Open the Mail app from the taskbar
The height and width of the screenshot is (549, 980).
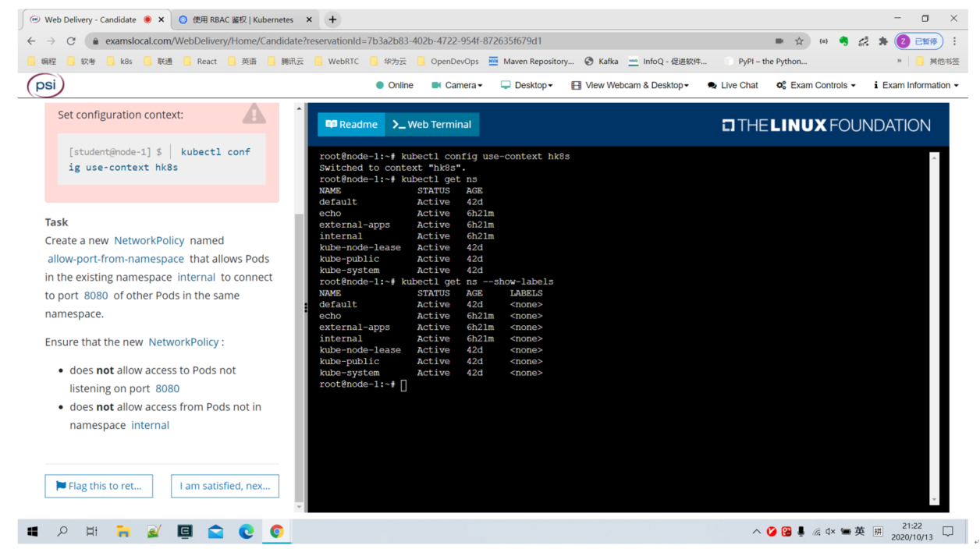pos(215,531)
